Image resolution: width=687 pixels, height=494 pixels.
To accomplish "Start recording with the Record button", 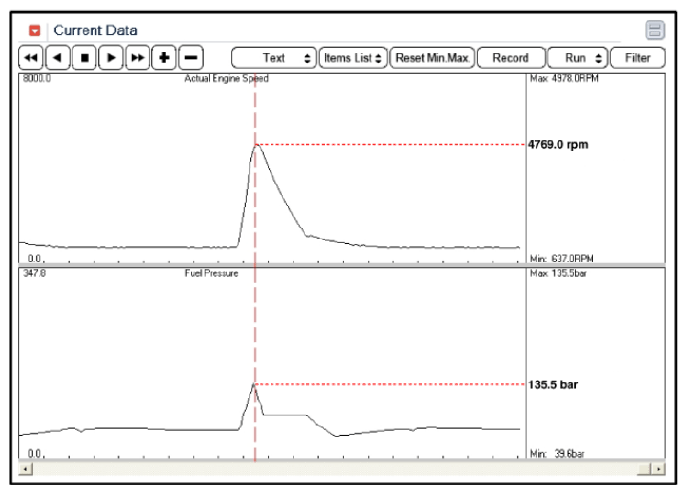I will [511, 58].
